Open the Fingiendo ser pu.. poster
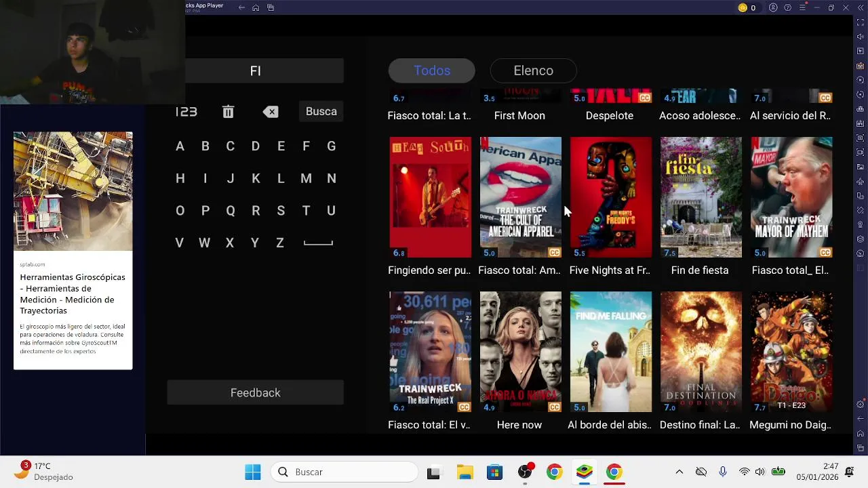This screenshot has height=488, width=868. click(430, 197)
